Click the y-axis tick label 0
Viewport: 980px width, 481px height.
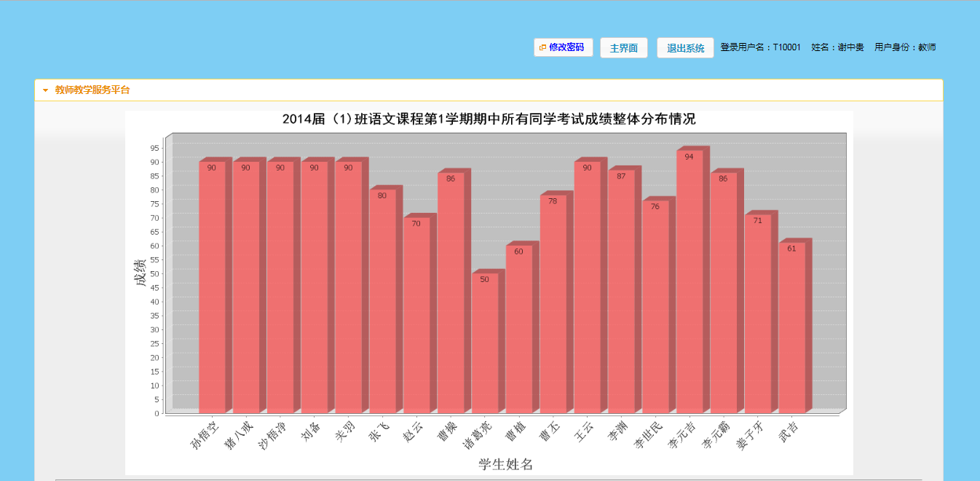(x=157, y=413)
